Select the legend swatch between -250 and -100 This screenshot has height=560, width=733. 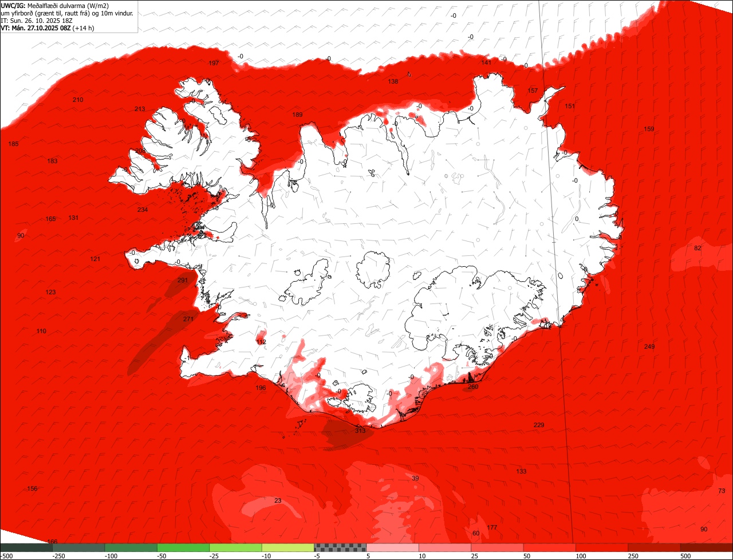(78, 547)
